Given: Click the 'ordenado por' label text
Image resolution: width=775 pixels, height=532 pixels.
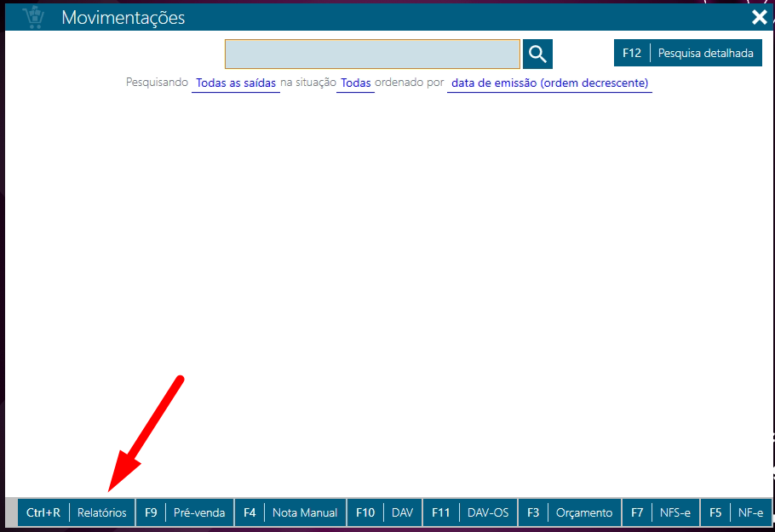Looking at the screenshot, I should 410,83.
